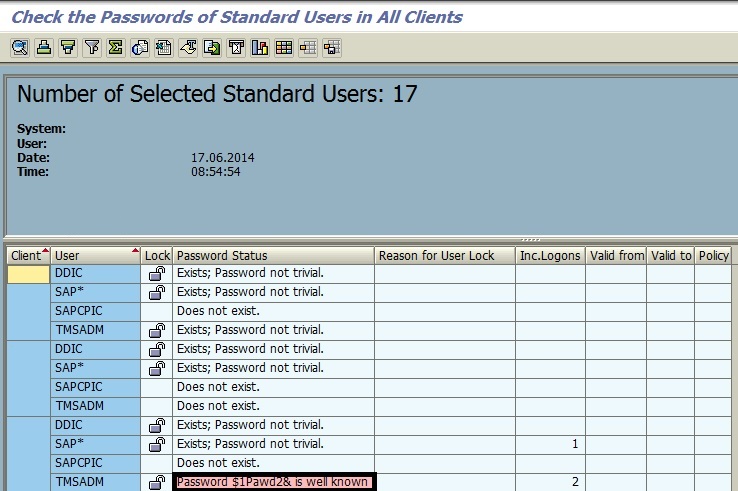Sort in descending order via toolbar

point(68,48)
